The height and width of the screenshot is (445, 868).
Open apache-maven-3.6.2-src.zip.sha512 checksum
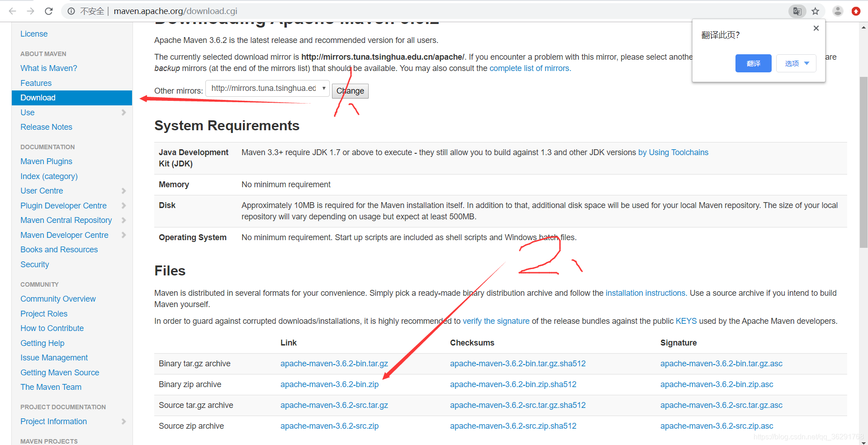[513, 426]
